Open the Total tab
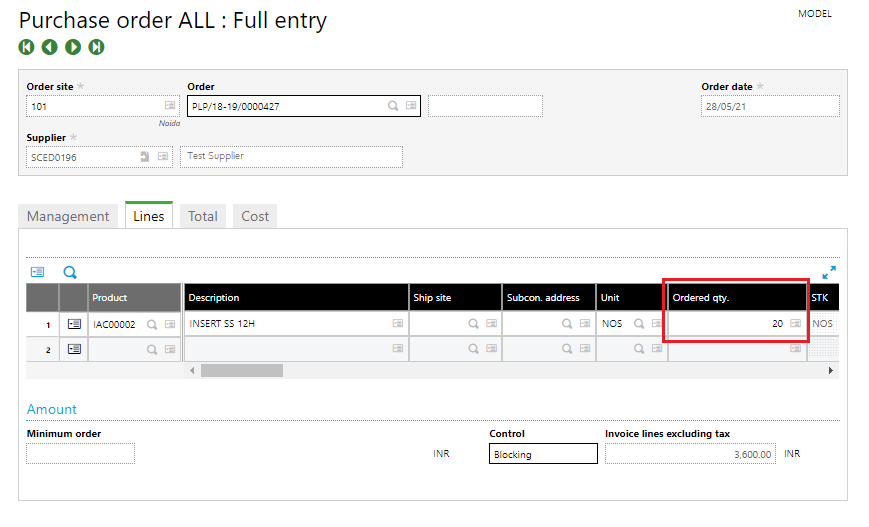Screen dimensions: 869x527 point(203,216)
